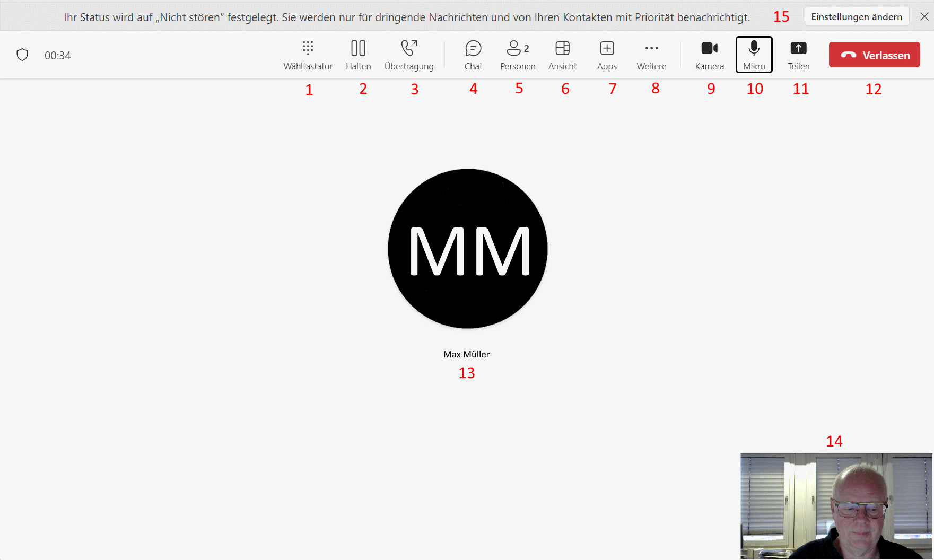The image size is (934, 560).
Task: Mute the Mikro microphone
Action: click(x=754, y=55)
